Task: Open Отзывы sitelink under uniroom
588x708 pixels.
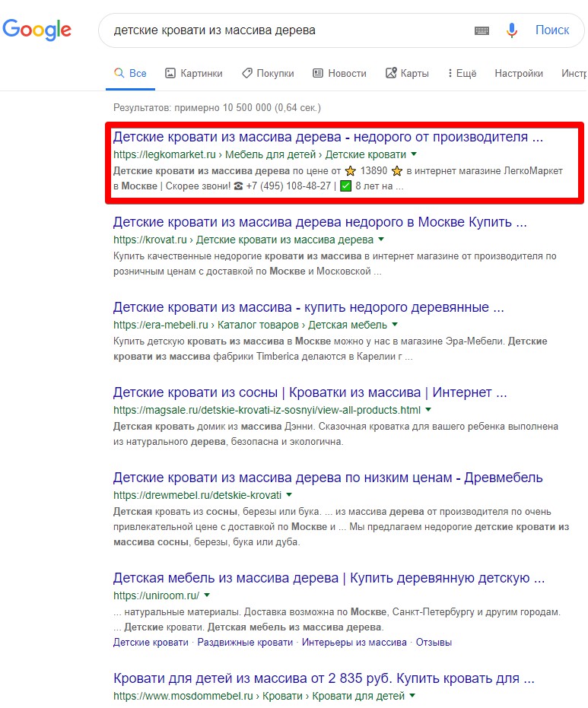Action: coord(434,643)
